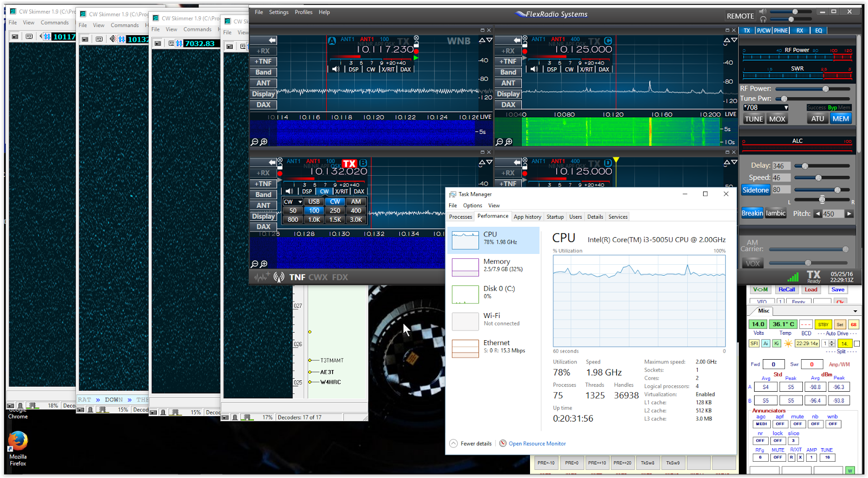Toggle the Sidetone button
This screenshot has height=478, width=868.
(x=756, y=190)
